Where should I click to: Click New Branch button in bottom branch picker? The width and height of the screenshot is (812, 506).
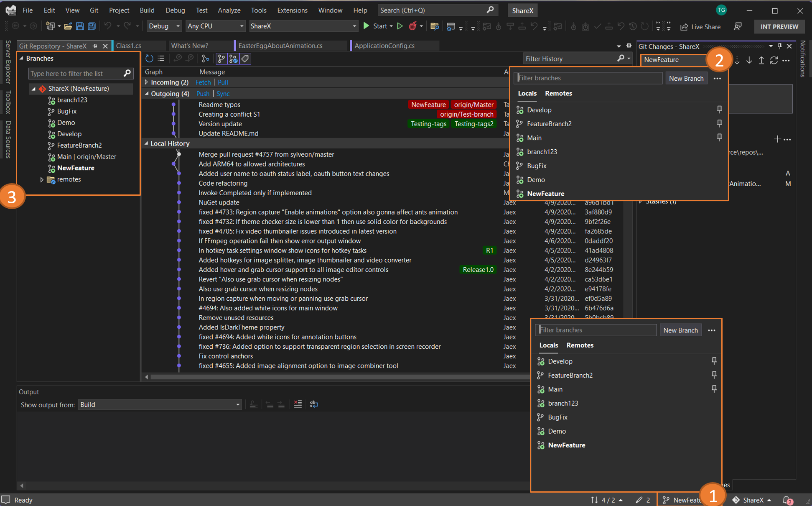680,330
